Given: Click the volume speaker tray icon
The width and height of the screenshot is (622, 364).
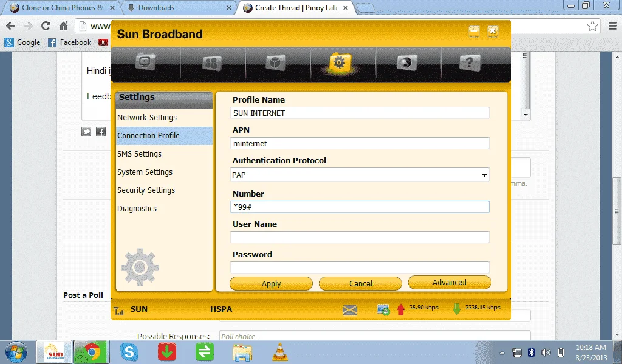Looking at the screenshot, I should pos(546,352).
